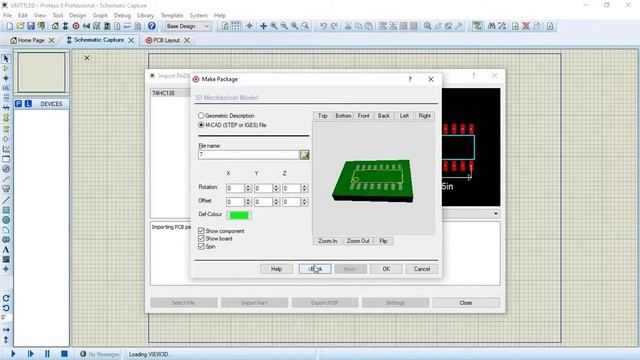
Task: Click Cancel in Make Package dialog
Action: (422, 269)
